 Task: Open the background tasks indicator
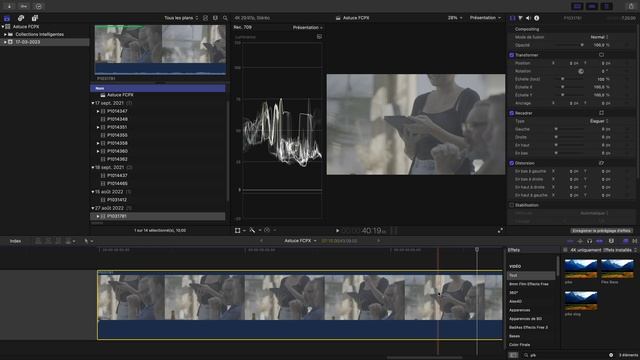tap(38, 6)
